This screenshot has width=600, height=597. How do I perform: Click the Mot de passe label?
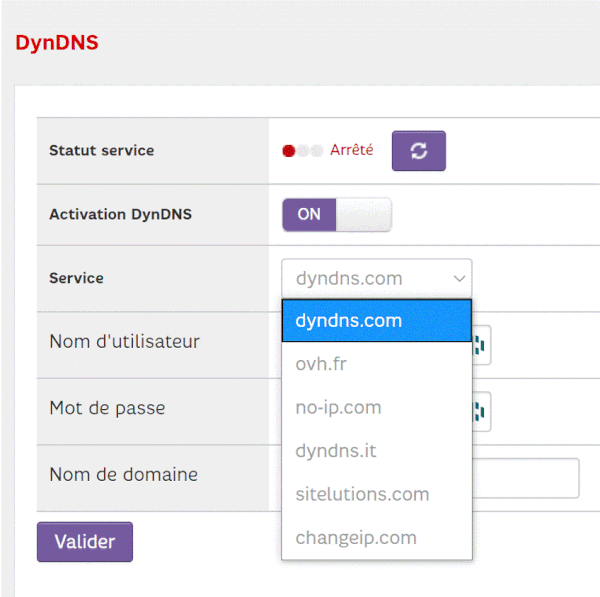pos(107,408)
